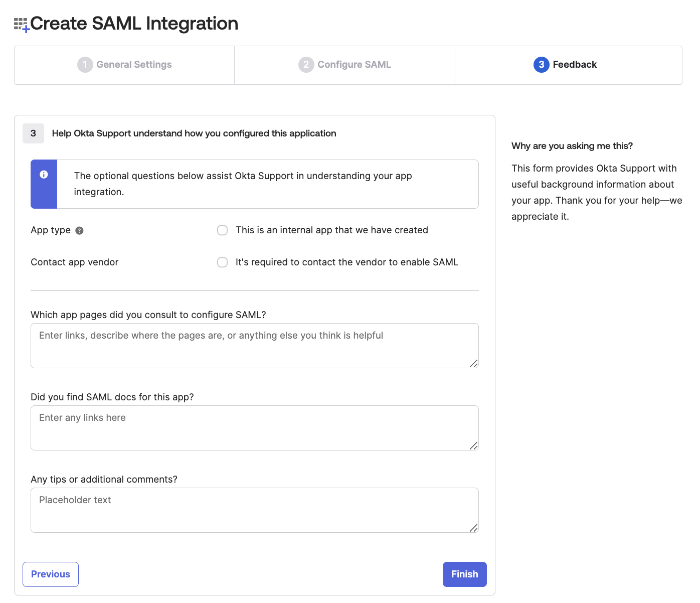Check the internal app checkbox
The image size is (700, 603).
[x=222, y=230]
